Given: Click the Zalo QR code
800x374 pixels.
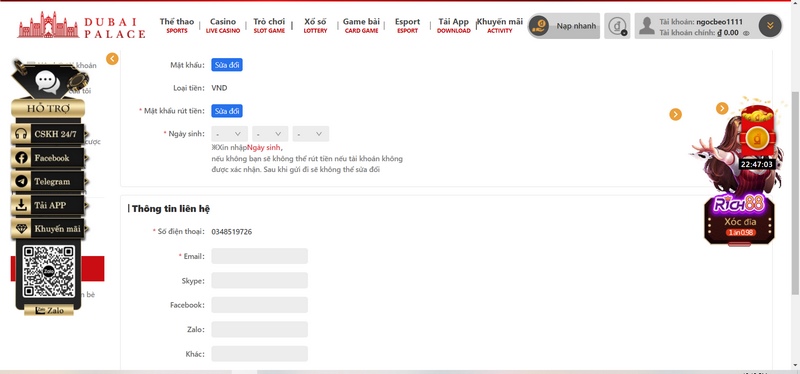Looking at the screenshot, I should click(49, 271).
